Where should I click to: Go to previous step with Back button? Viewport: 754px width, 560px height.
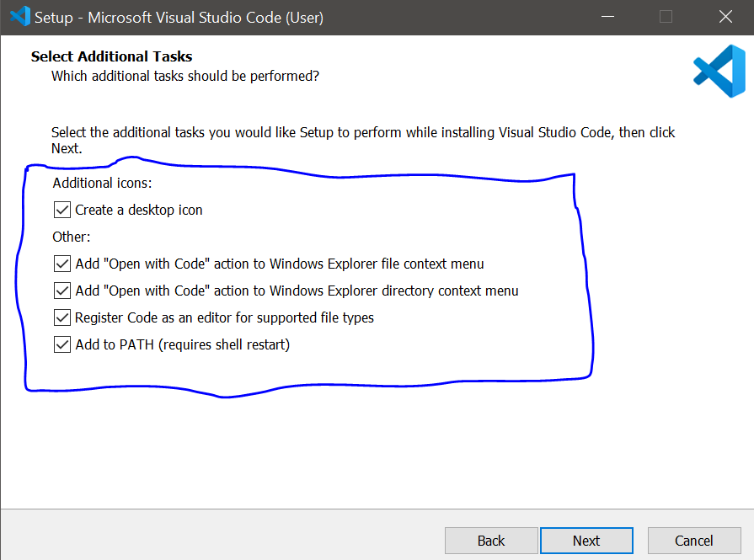(x=491, y=541)
